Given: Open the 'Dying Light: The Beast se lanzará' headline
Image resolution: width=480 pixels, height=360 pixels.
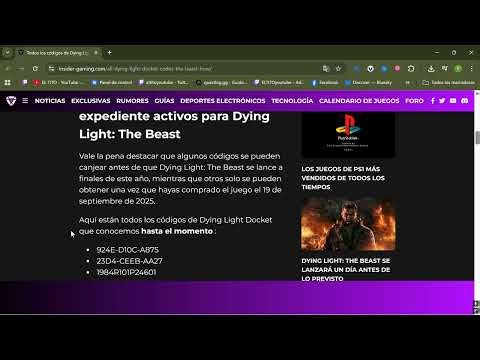Looking at the screenshot, I should point(346,269).
